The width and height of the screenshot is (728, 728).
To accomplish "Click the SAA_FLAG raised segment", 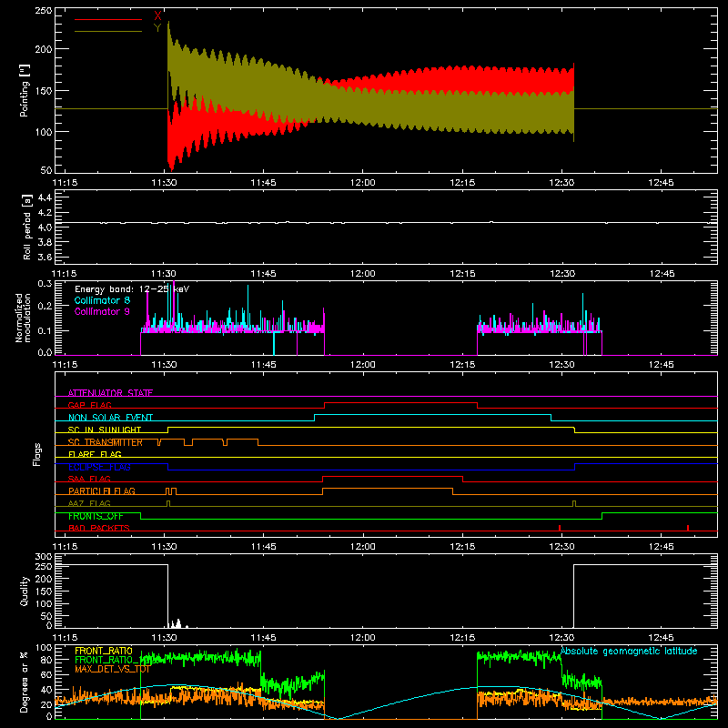I will pos(392,477).
